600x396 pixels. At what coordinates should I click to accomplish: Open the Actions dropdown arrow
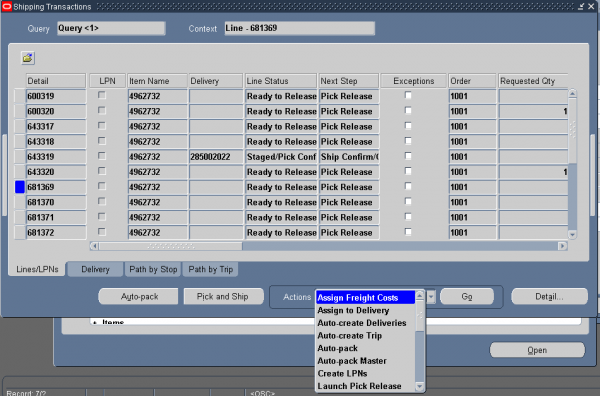click(x=431, y=297)
